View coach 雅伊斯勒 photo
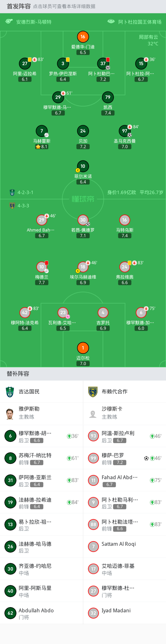Image resolution: width=166 pixels, height=644 pixels. coord(10,414)
